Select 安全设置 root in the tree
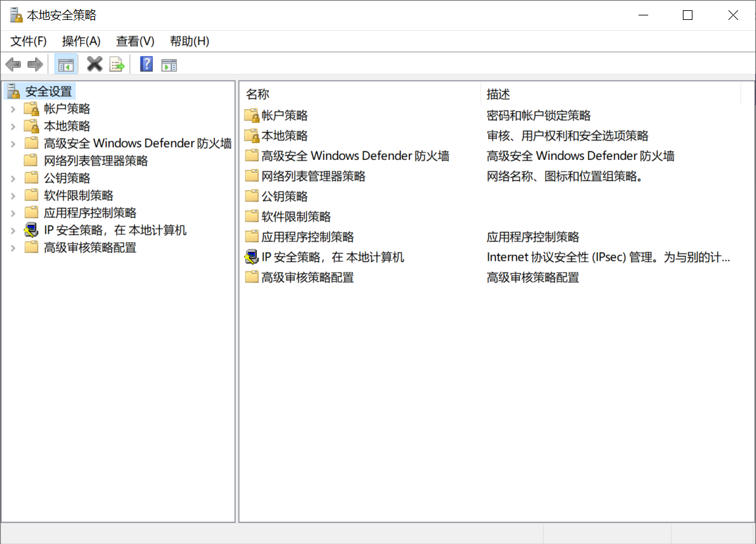Viewport: 756px width, 544px height. [x=49, y=91]
